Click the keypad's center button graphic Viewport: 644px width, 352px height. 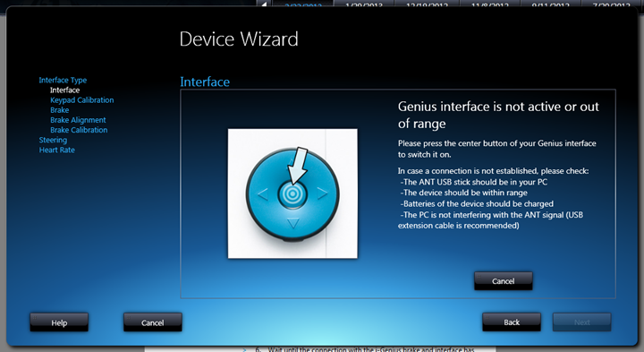[x=292, y=194]
